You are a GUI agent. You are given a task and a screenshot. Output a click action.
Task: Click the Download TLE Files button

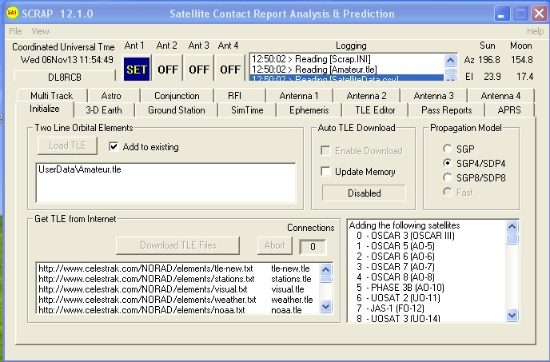tap(178, 245)
